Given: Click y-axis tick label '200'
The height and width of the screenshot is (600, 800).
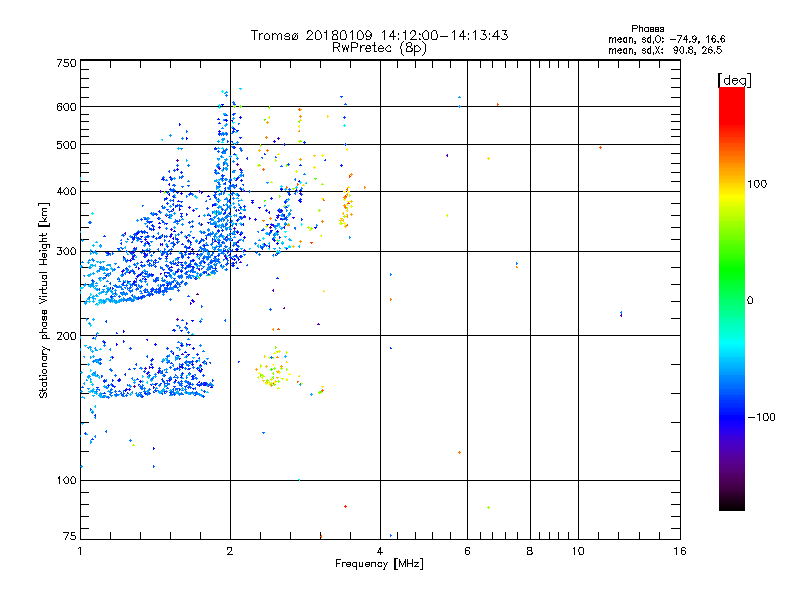Looking at the screenshot, I should [66, 336].
